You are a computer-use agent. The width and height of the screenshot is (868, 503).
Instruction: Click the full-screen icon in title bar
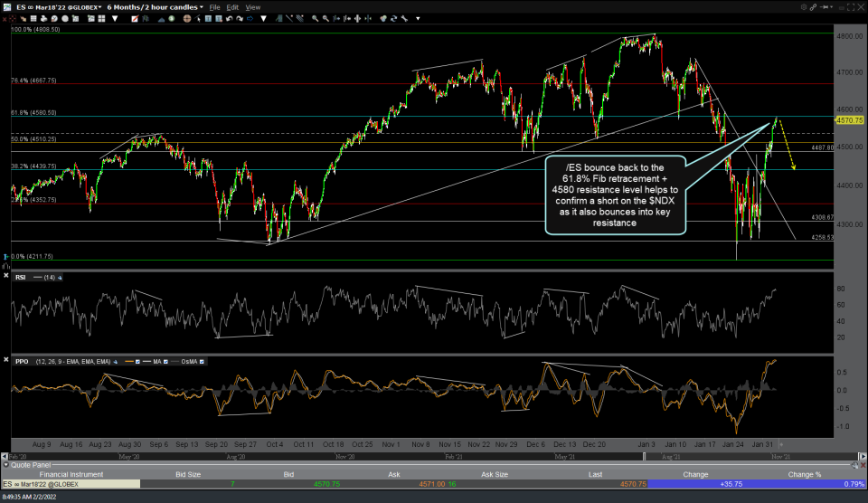coord(853,6)
